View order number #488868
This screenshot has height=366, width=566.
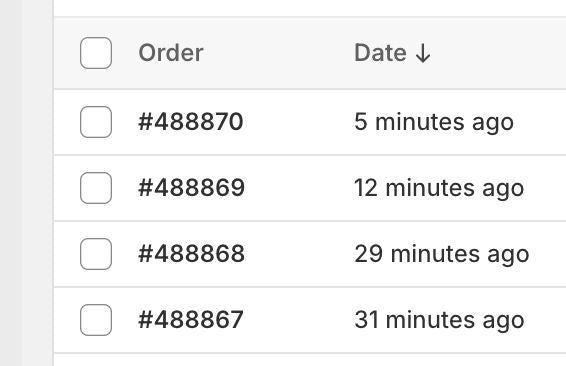(192, 254)
